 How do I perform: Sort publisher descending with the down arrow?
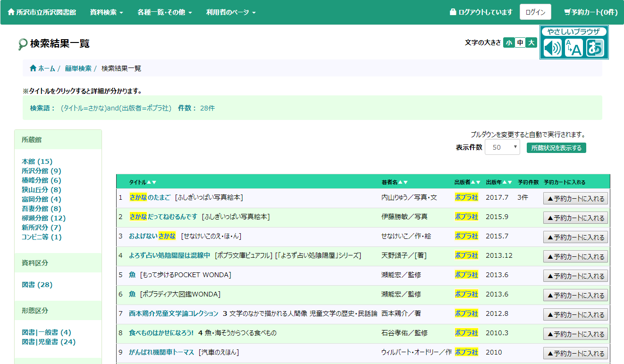(478, 182)
